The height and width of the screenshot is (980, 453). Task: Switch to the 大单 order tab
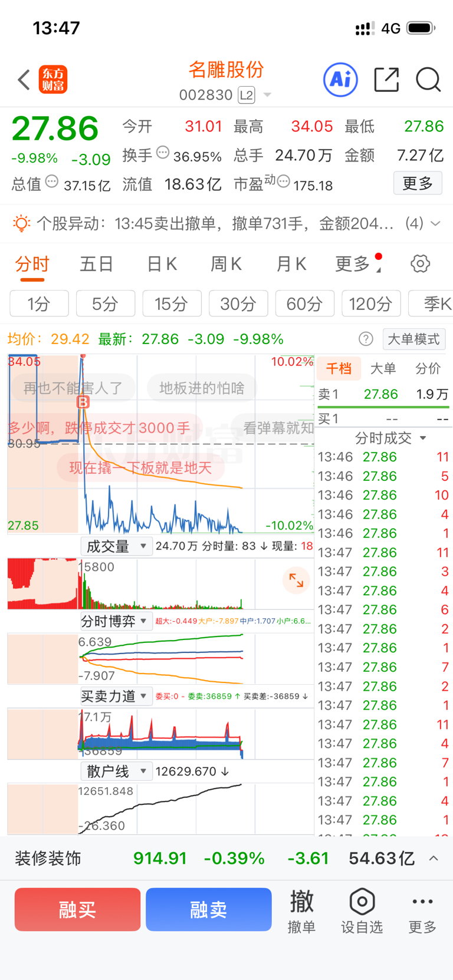tap(383, 368)
